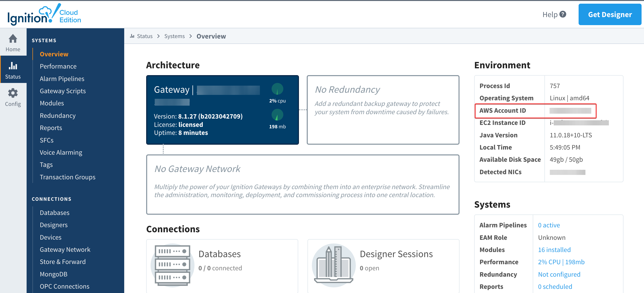Open Gateway Scripts status page
This screenshot has height=293, width=644.
[63, 91]
